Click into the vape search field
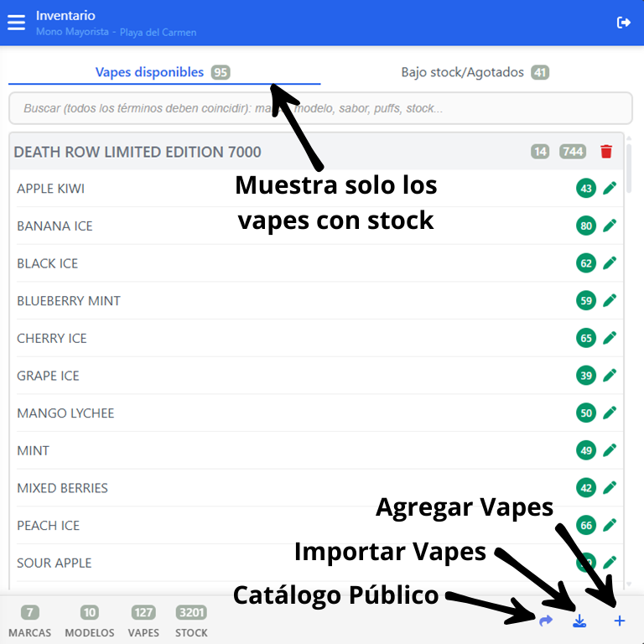This screenshot has height=644, width=644. coord(320,108)
